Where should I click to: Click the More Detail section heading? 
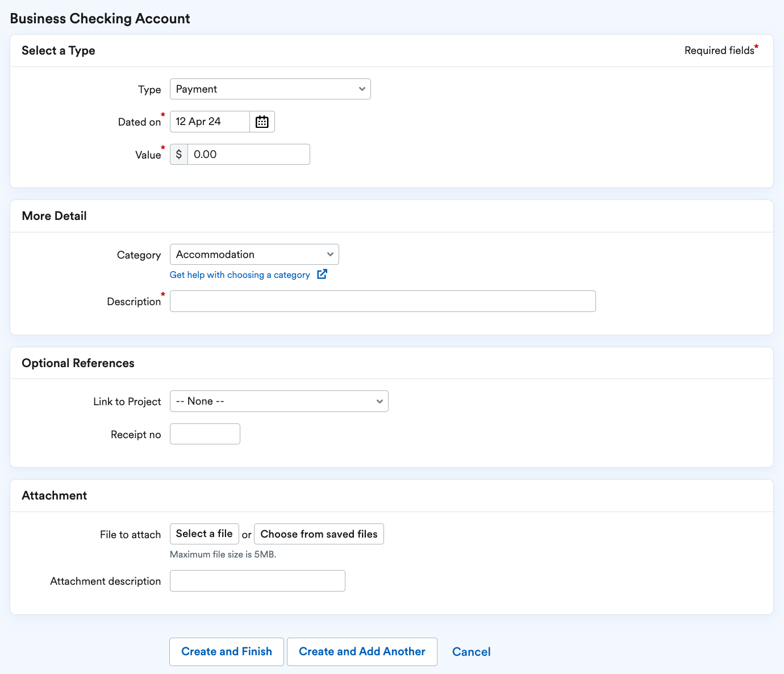[55, 216]
